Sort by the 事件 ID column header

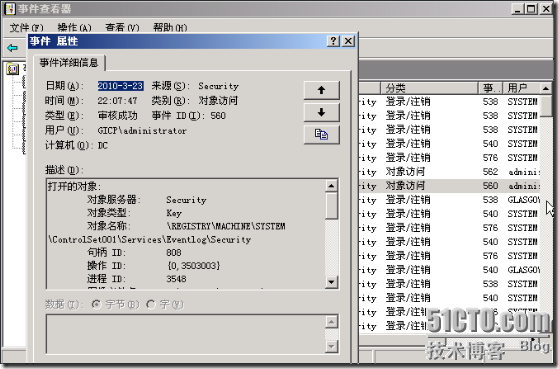pos(490,88)
